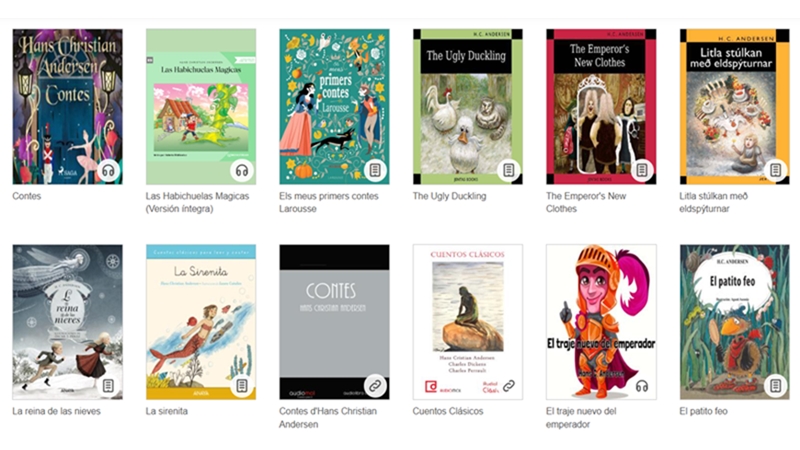The height and width of the screenshot is (450, 800).
Task: Click ebook icon on La reina de las nieves
Action: (x=108, y=386)
